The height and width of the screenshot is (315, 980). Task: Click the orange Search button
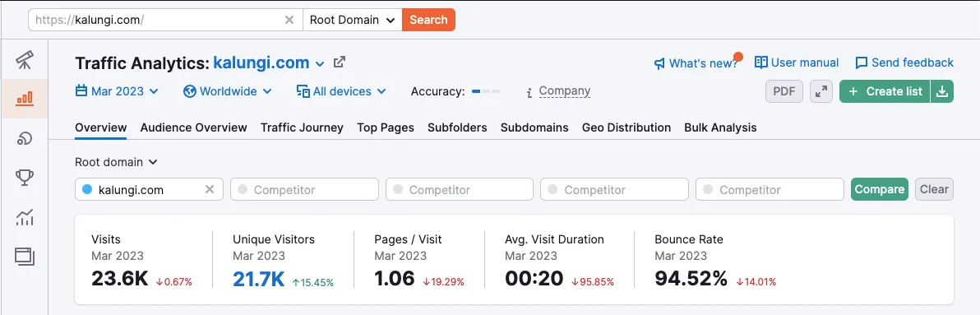[429, 20]
